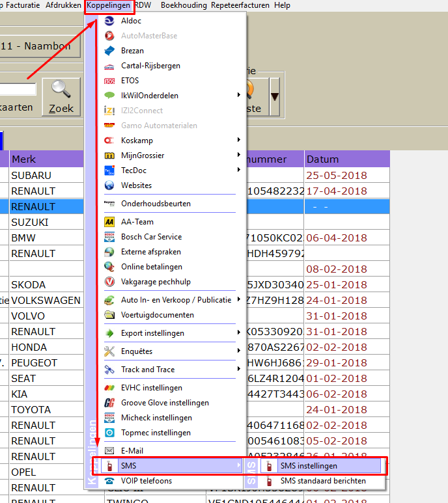Select the date 17-04-2018 cell

[347, 191]
